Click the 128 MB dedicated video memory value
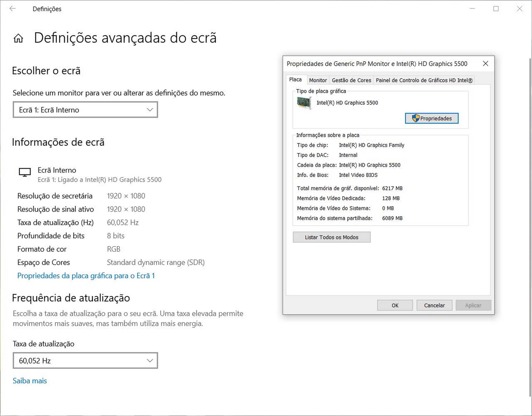The image size is (532, 416). tap(391, 198)
